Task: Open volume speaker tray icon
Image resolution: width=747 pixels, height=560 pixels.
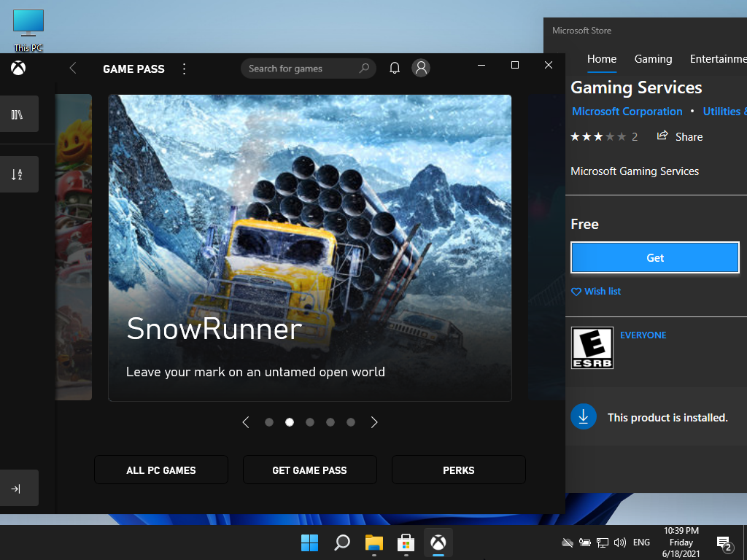Action: [x=620, y=542]
